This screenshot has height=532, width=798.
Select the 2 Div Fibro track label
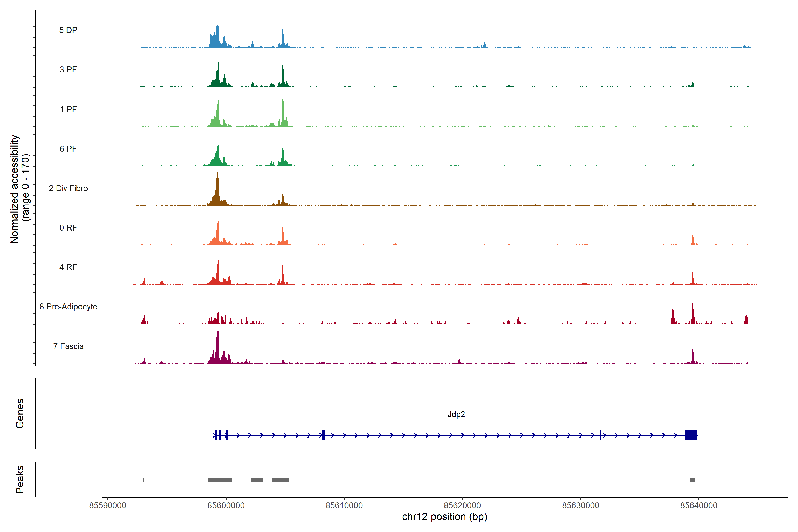68,188
